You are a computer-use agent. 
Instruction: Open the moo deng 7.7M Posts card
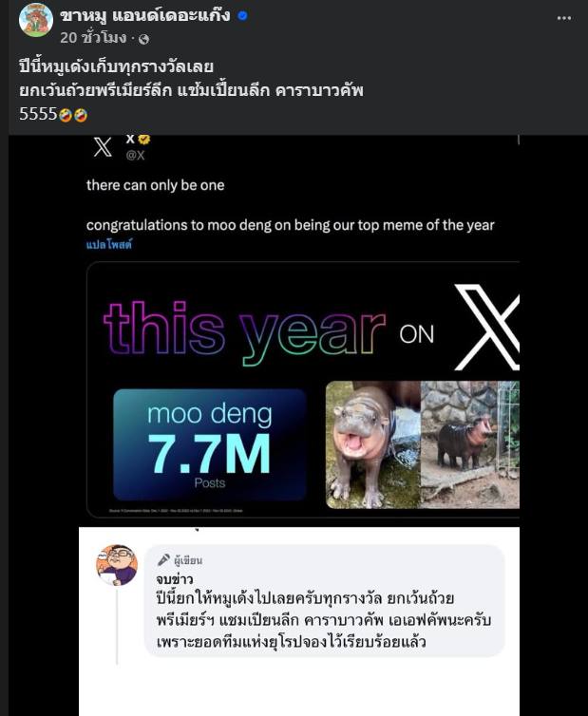210,444
